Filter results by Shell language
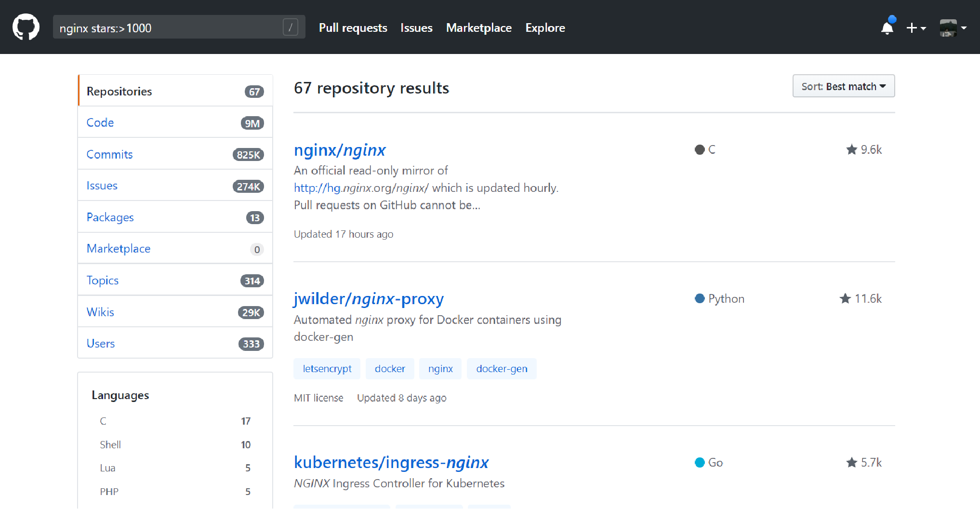 [110, 444]
